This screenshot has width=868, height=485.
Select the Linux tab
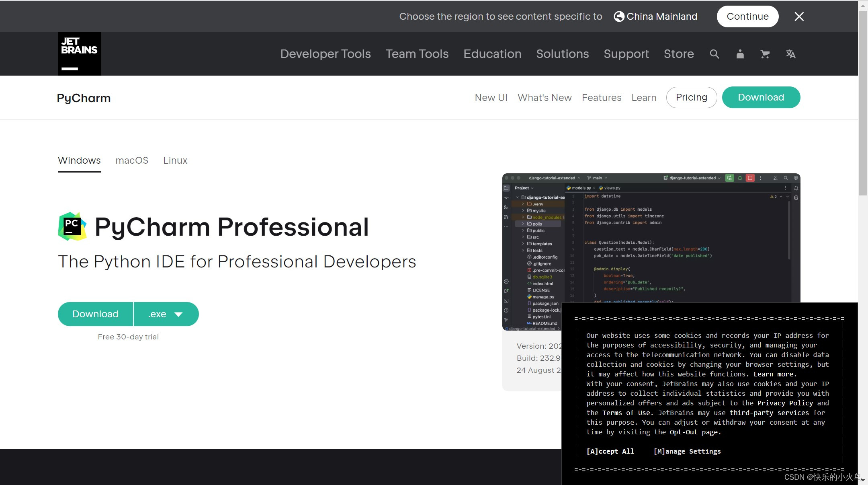pos(175,160)
